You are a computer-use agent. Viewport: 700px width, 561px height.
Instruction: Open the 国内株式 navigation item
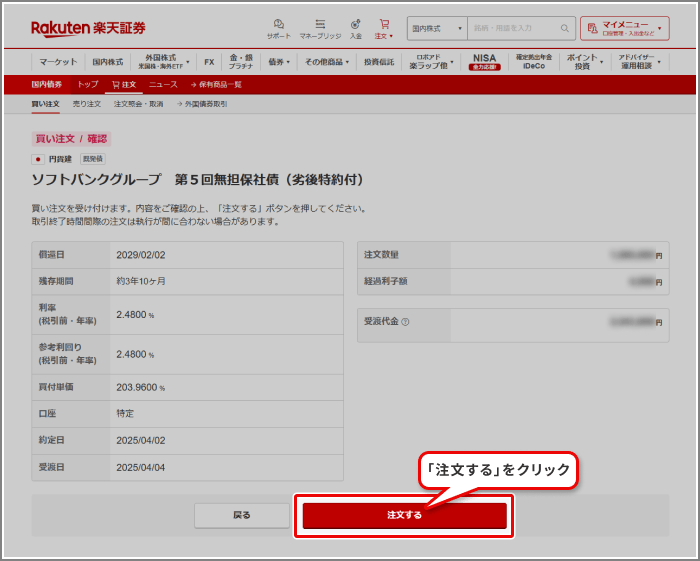[x=108, y=62]
